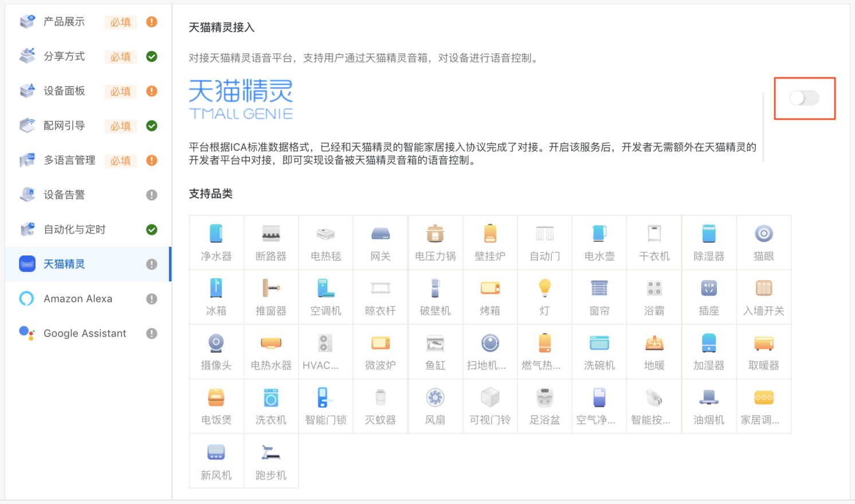Image resolution: width=855 pixels, height=504 pixels.
Task: Select the 洗碗机 dishwasher icon
Action: coord(599,343)
